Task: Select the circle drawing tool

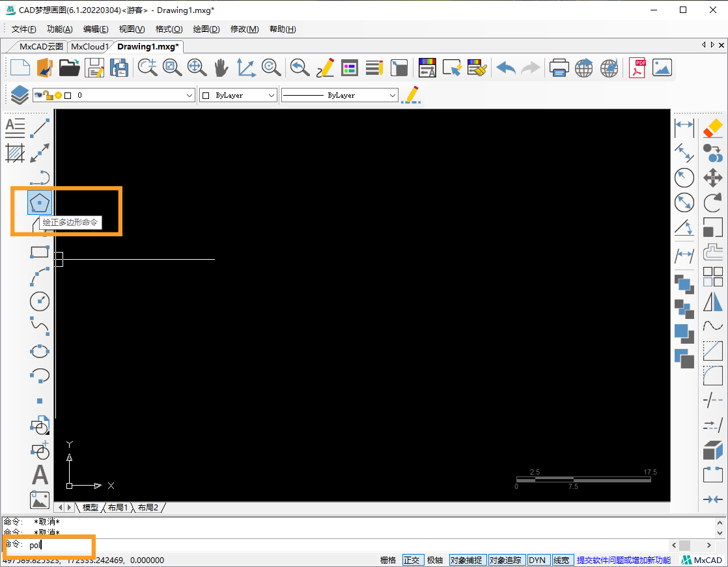Action: (40, 301)
